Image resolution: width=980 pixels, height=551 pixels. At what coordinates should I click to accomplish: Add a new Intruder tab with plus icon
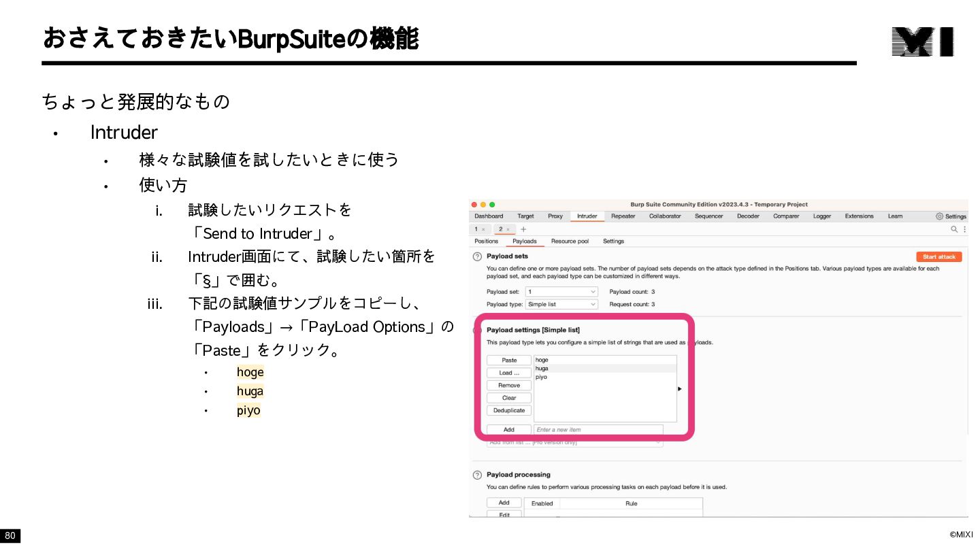point(523,229)
